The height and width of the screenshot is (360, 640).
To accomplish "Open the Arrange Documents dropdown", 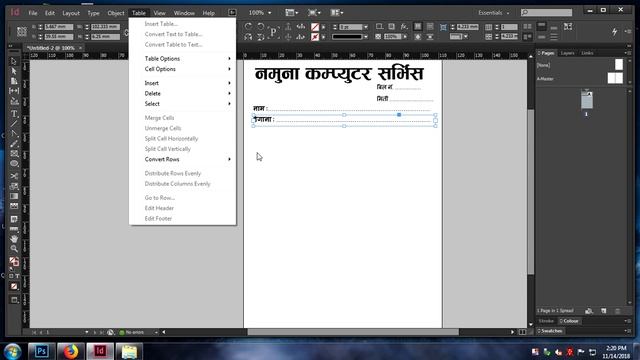I will click(x=337, y=13).
